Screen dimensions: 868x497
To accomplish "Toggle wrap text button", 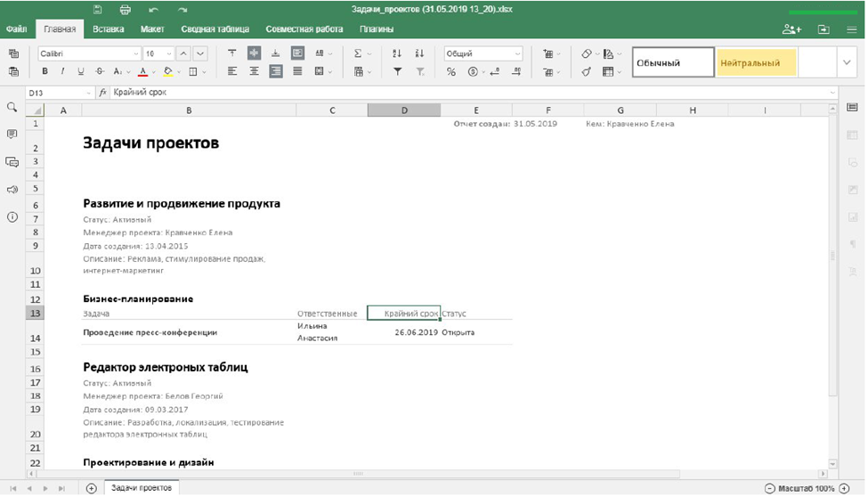I will tap(297, 53).
